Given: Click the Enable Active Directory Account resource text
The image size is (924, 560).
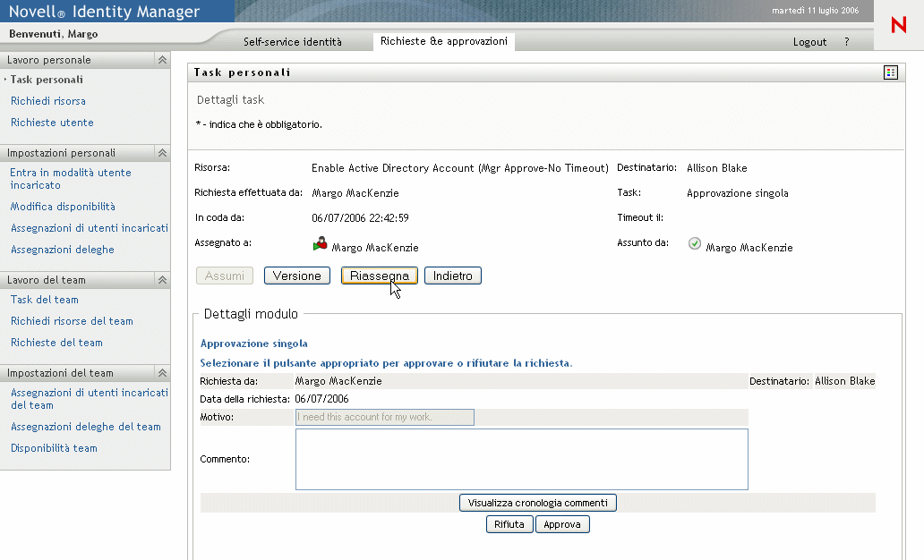Looking at the screenshot, I should (x=459, y=168).
